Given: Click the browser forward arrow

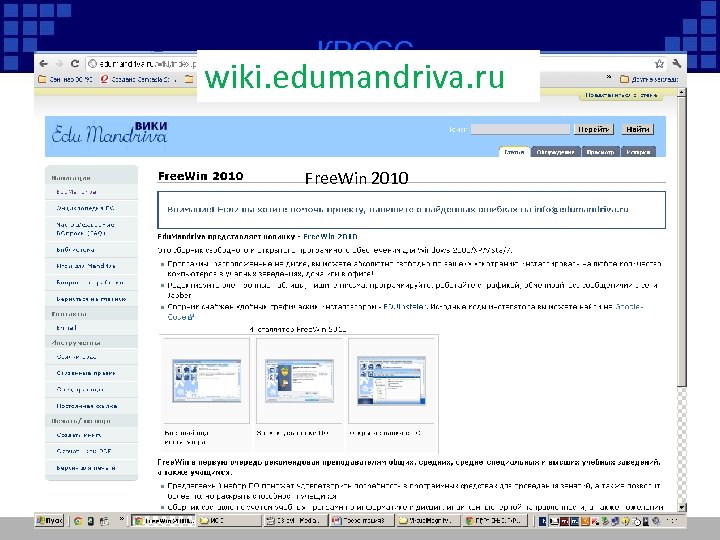Looking at the screenshot, I should tap(59, 63).
